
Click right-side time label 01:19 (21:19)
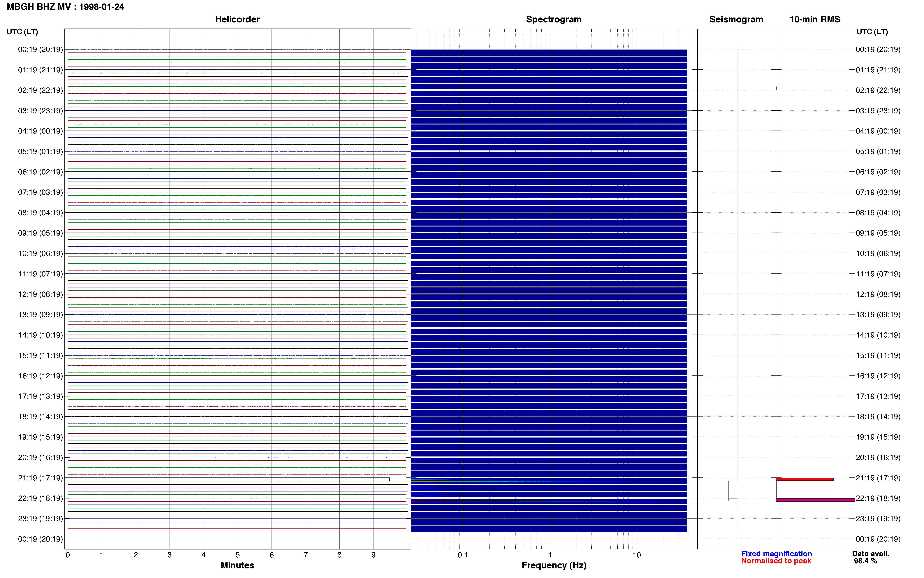point(878,70)
